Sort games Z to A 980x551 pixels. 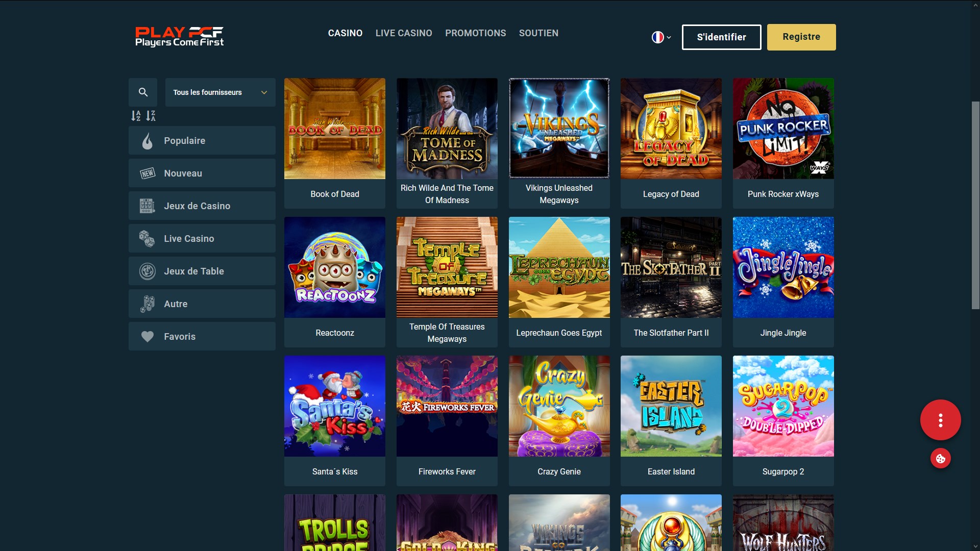151,116
